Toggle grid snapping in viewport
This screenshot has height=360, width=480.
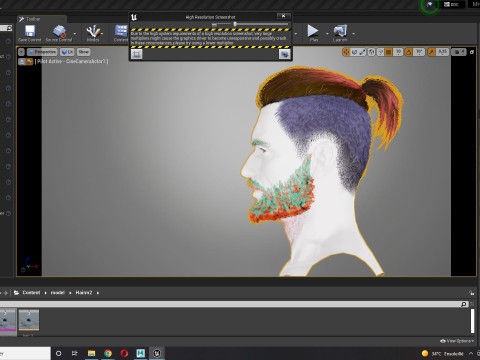pyautogui.click(x=389, y=52)
